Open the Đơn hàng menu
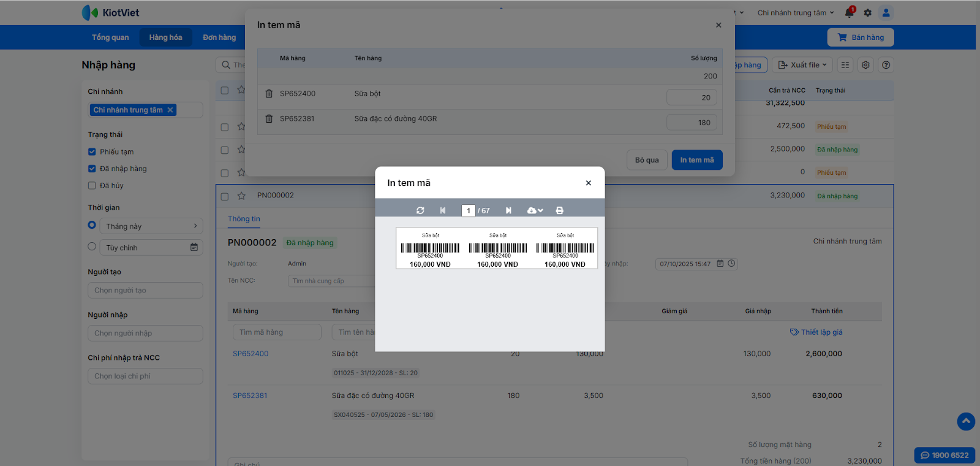 click(x=219, y=37)
